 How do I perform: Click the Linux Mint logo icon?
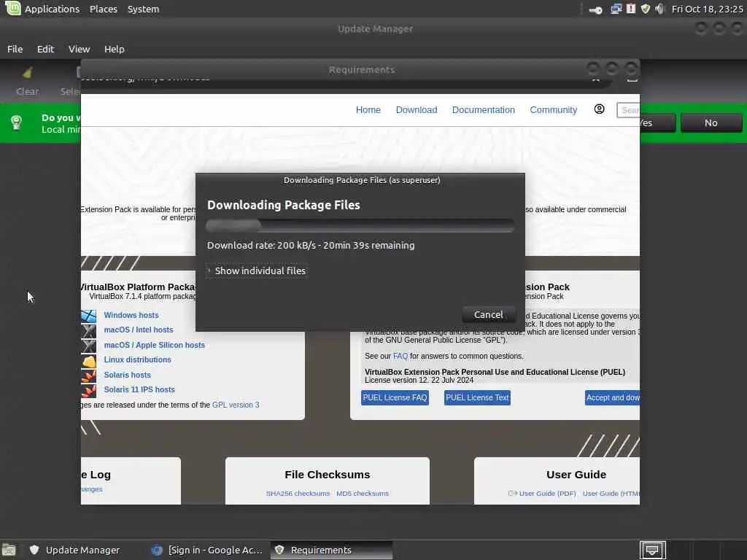(x=13, y=8)
